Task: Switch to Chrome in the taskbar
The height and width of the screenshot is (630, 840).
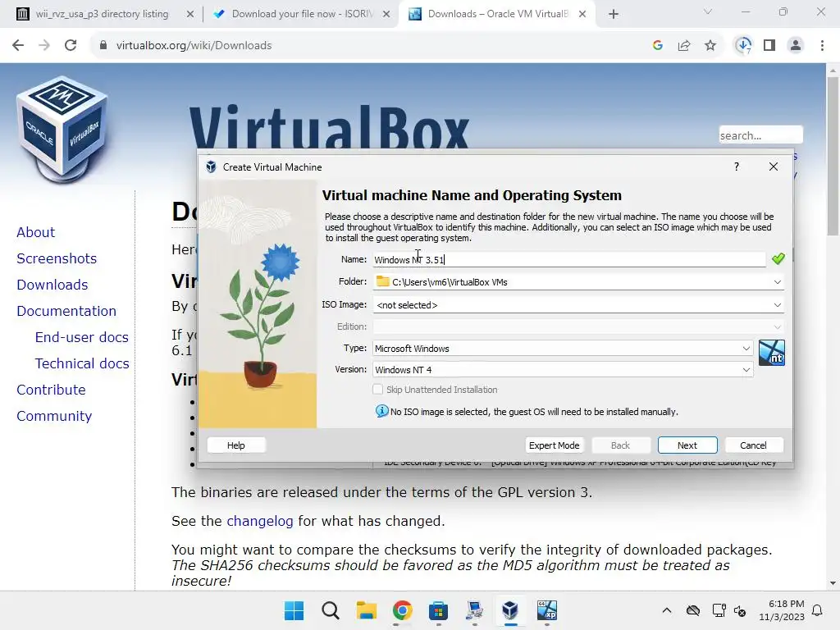Action: click(402, 610)
